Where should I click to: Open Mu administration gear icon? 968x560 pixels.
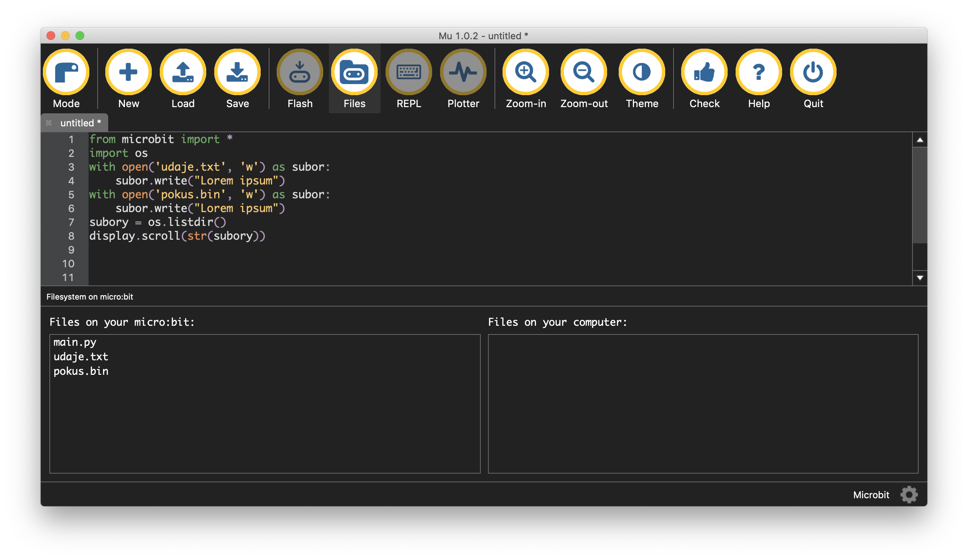coord(909,495)
